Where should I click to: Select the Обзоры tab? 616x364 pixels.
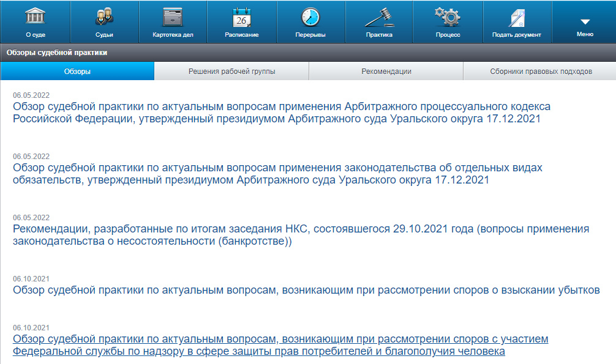tap(77, 71)
